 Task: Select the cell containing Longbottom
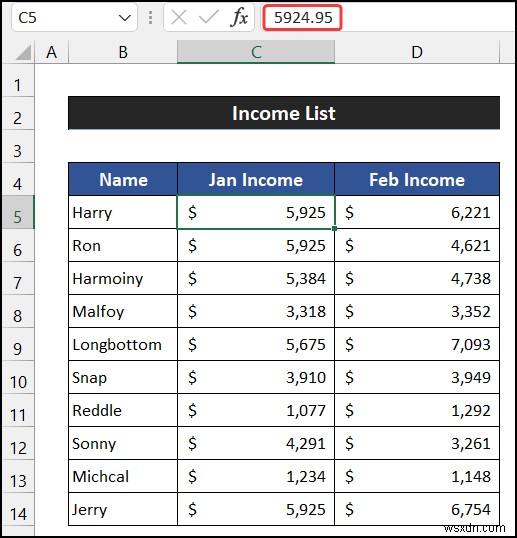click(x=123, y=344)
